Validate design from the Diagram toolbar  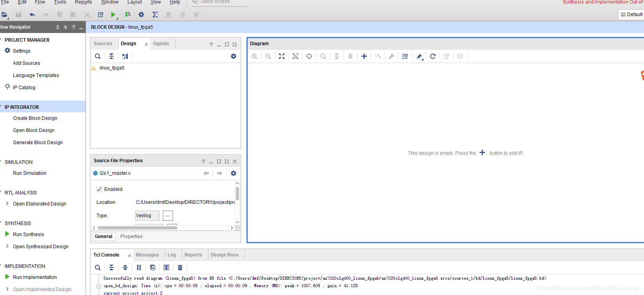(405, 56)
